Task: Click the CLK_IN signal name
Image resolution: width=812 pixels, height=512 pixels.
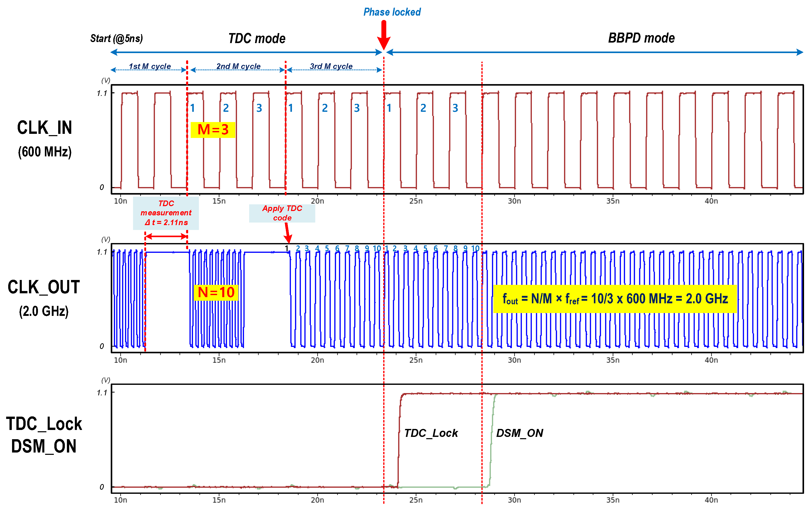Action: 45,128
